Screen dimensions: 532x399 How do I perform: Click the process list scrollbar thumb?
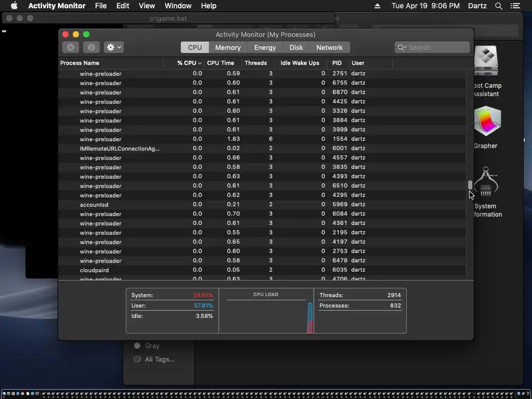[470, 185]
